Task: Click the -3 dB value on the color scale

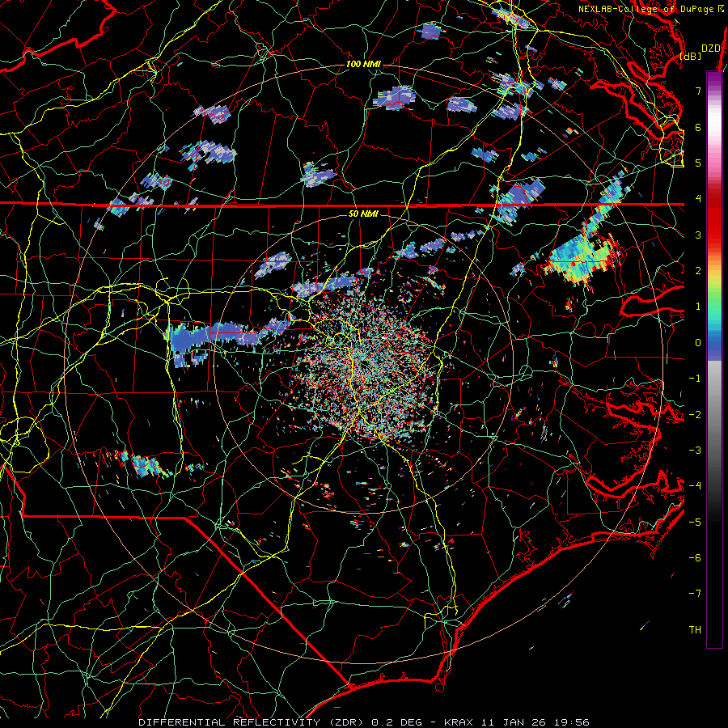Action: click(x=695, y=450)
